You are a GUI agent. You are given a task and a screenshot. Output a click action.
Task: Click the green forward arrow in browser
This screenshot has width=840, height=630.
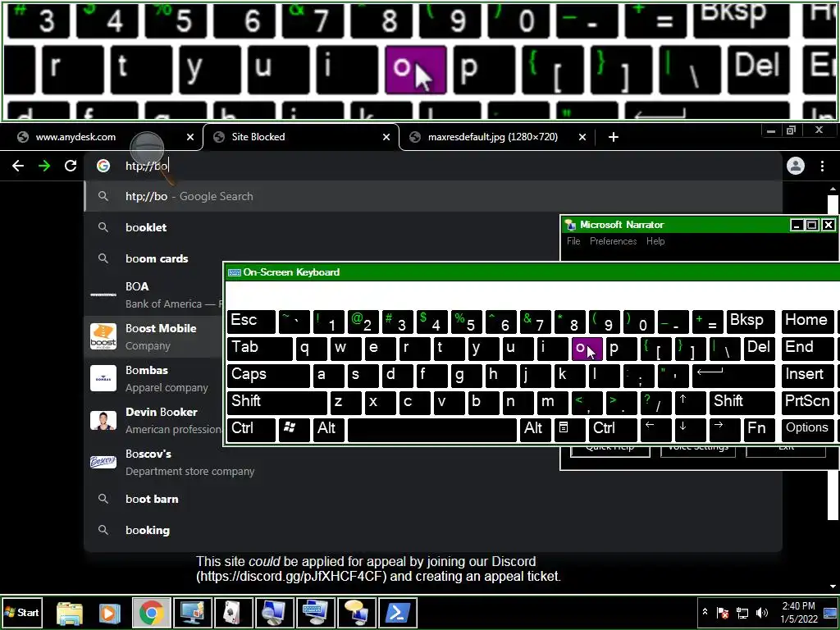[x=44, y=166]
